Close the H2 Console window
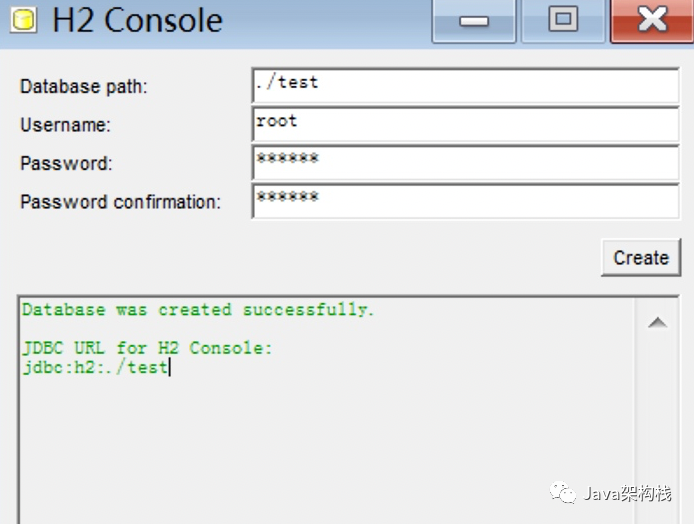 (652, 20)
